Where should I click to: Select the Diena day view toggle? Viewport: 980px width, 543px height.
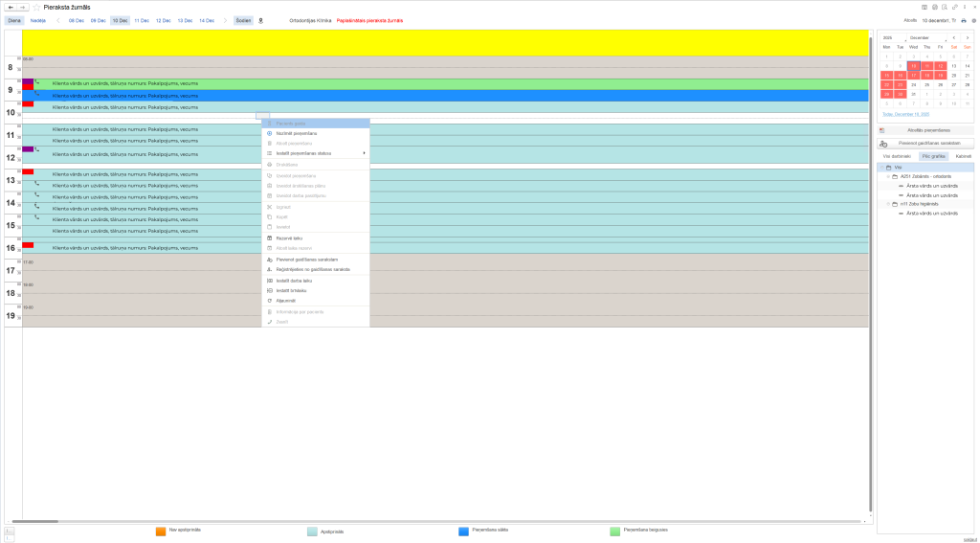tap(14, 20)
